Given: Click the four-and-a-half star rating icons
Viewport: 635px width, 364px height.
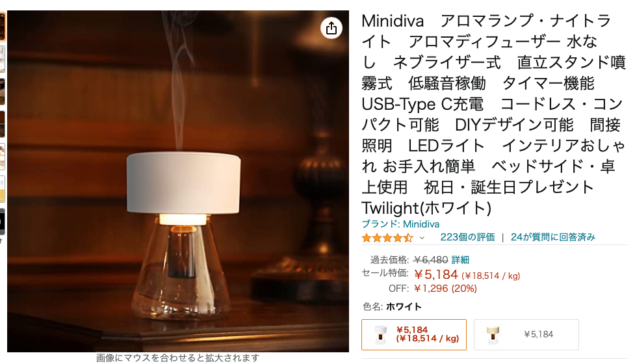Looking at the screenshot, I should pos(387,238).
